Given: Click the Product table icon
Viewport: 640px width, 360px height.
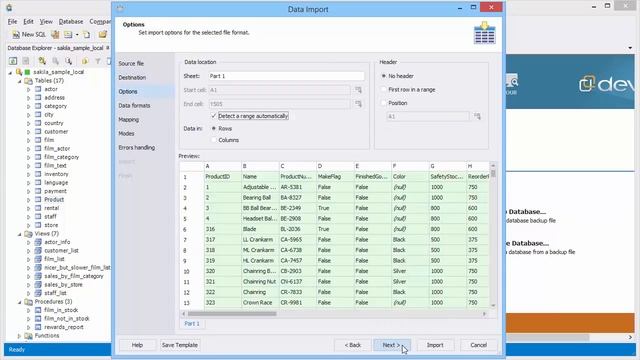Looking at the screenshot, I should tap(38, 200).
